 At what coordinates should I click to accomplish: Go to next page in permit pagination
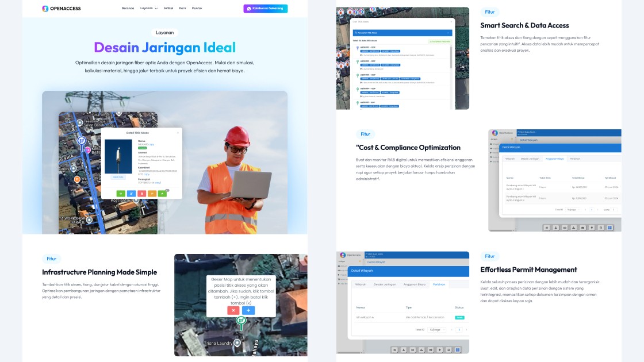point(466,330)
